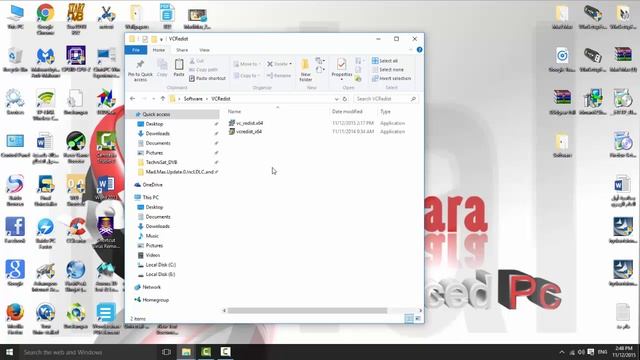This screenshot has height=360, width=640.
Task: Click the horizontal scrollbar in file list
Action: pos(307,311)
